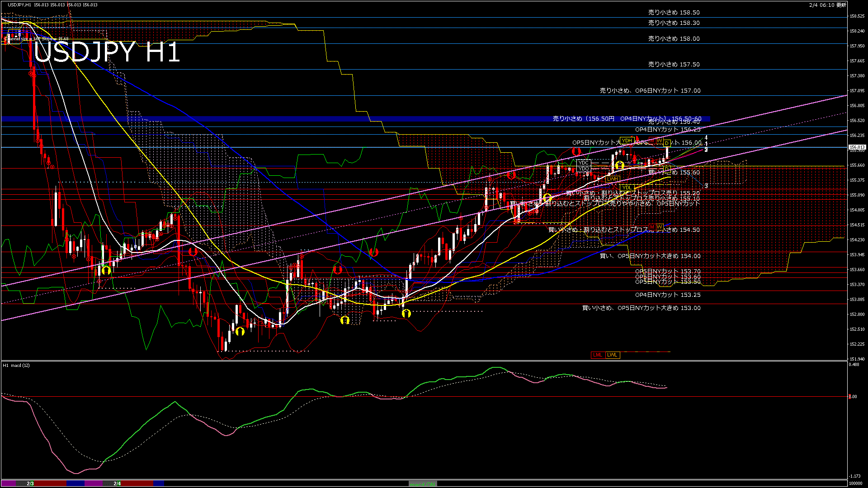Click the YDH yesterday-high label
The height and width of the screenshot is (488, 868).
[x=627, y=141]
